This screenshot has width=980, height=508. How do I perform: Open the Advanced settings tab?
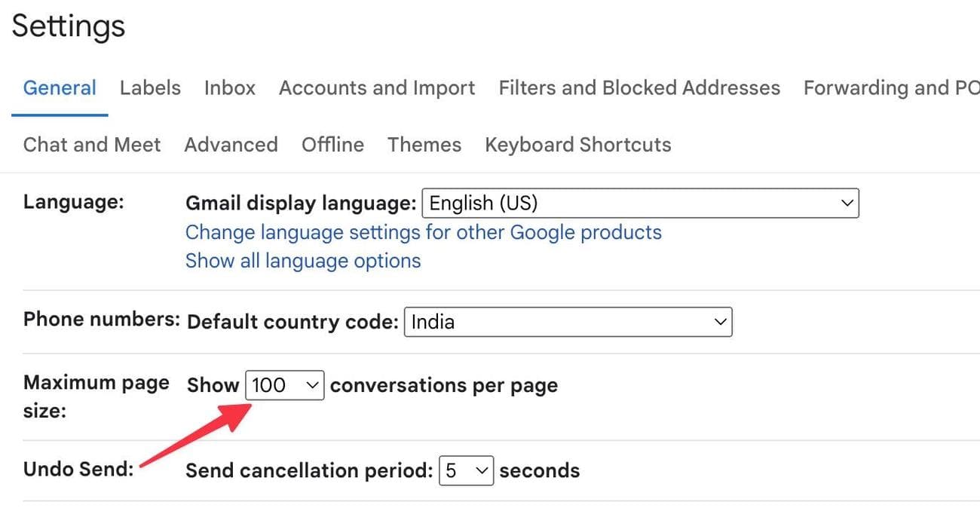[x=231, y=145]
